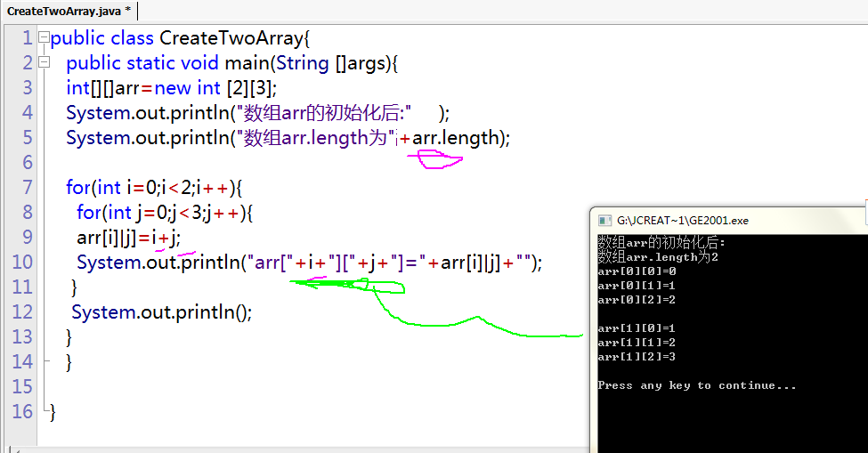Click the 'for(int j=0;j<3;j++){' line
Screen dimensions: 868x453
point(165,213)
